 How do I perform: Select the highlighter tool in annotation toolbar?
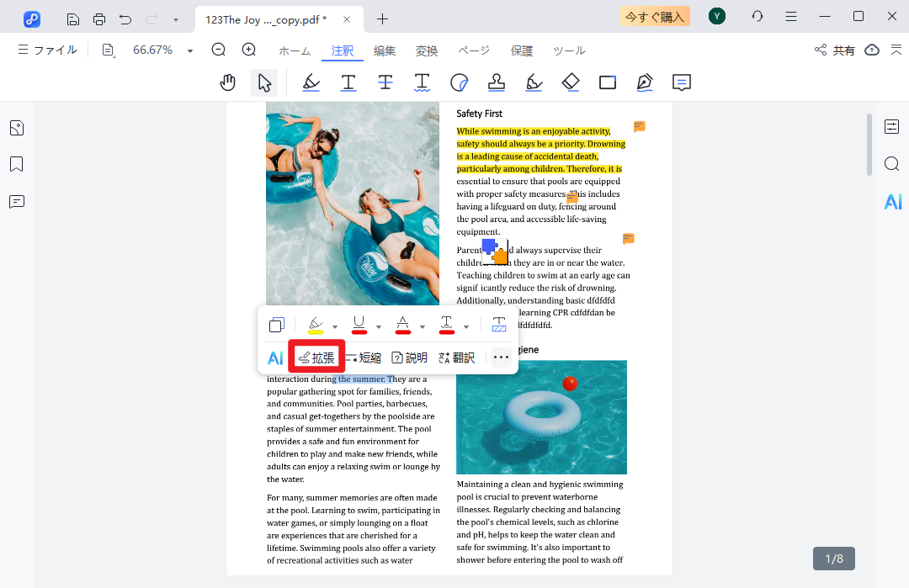[x=311, y=82]
